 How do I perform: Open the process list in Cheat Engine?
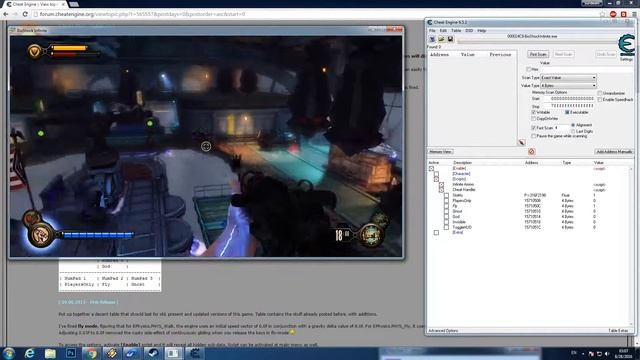click(x=432, y=39)
